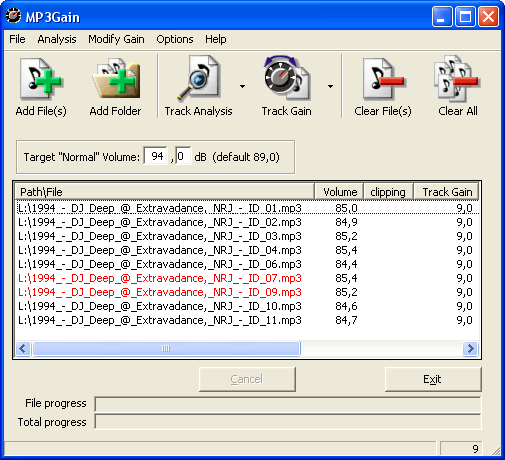
Task: Select the red ID_07.mp3 file row
Action: [248, 278]
